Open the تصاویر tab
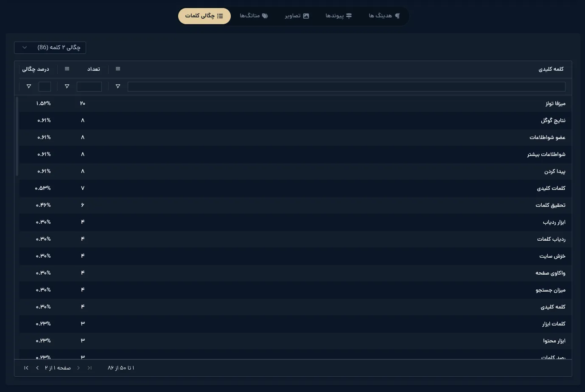 297,16
